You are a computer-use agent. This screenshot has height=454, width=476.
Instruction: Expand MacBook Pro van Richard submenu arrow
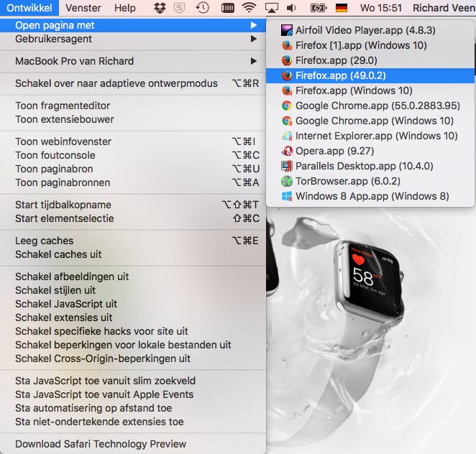tap(254, 61)
